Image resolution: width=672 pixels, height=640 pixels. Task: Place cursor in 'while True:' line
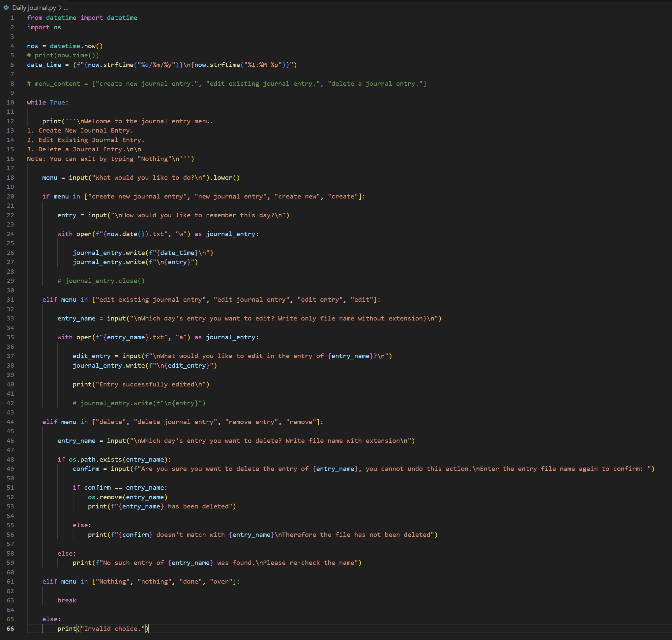(48, 102)
